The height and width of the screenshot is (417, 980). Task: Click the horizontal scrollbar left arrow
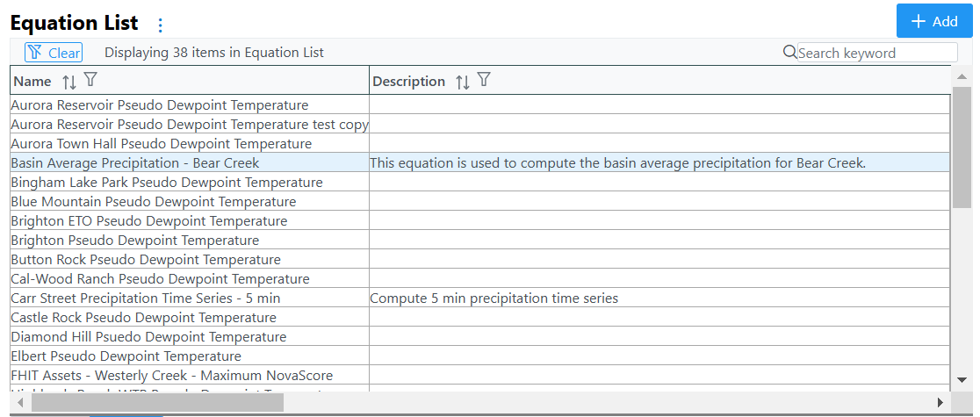click(20, 402)
